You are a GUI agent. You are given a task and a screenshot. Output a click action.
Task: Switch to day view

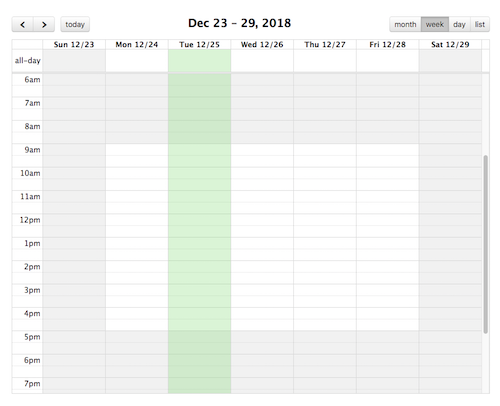tap(459, 24)
